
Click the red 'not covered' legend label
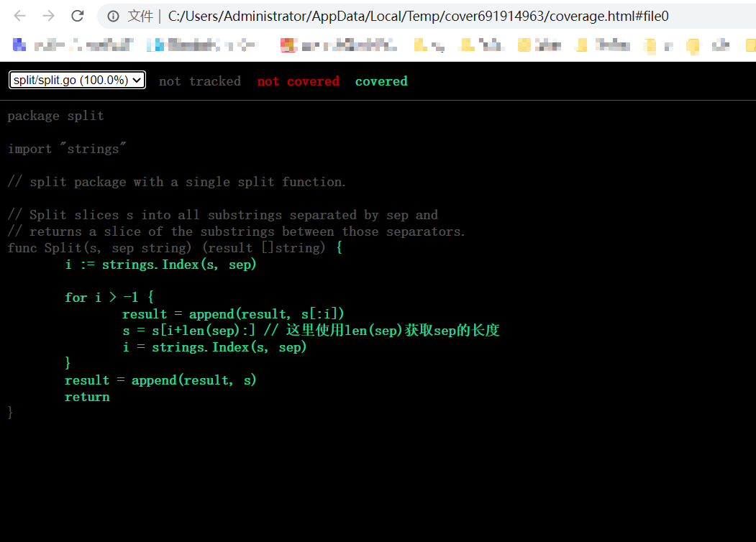(x=298, y=81)
